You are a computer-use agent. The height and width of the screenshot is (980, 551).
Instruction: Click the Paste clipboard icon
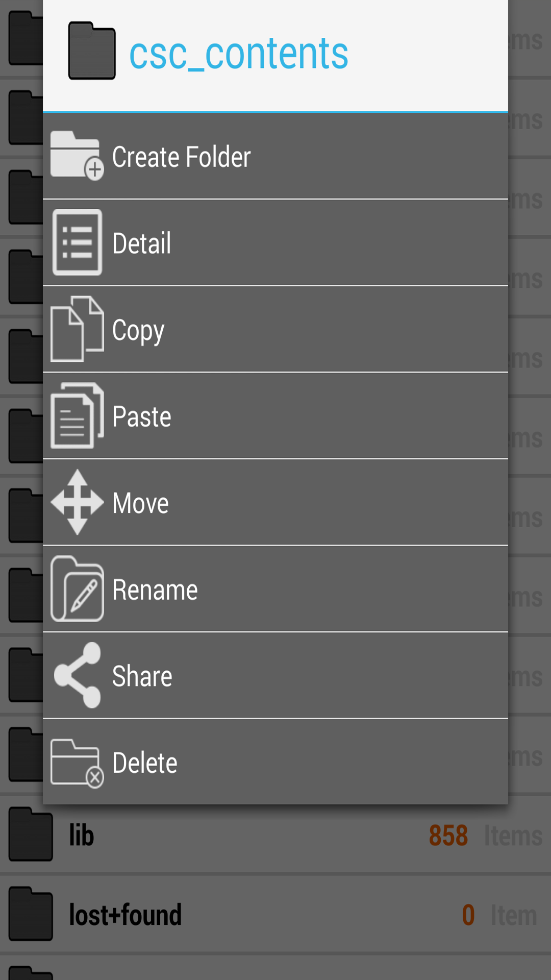[77, 415]
